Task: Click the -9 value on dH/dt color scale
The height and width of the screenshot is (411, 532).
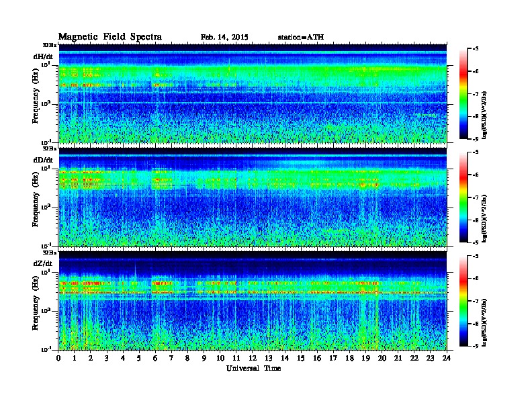Action: pos(476,139)
